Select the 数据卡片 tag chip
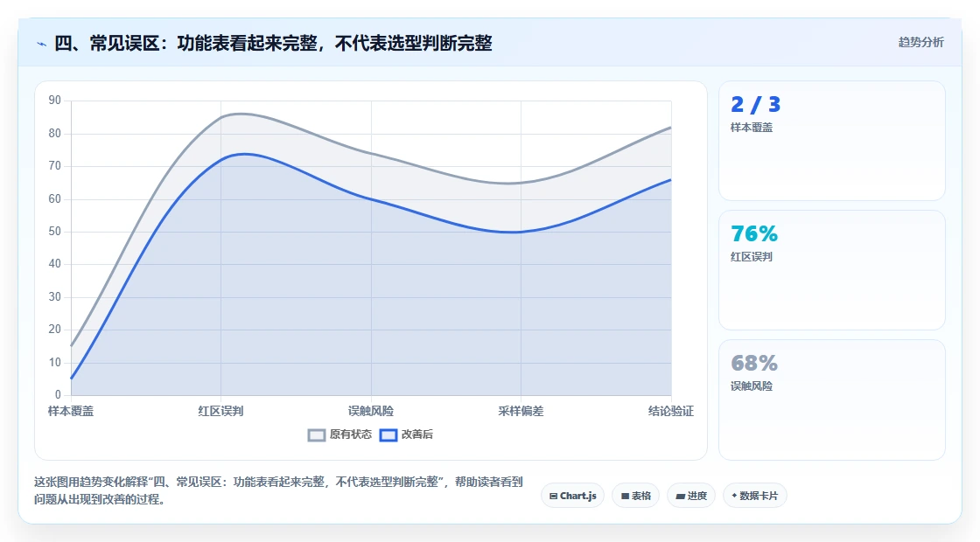Image resolution: width=980 pixels, height=542 pixels. pyautogui.click(x=755, y=496)
